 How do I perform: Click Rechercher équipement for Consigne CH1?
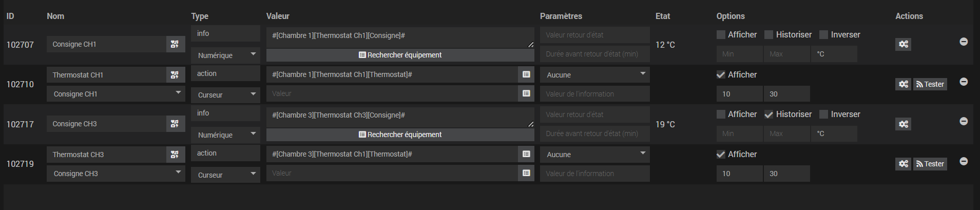(400, 55)
